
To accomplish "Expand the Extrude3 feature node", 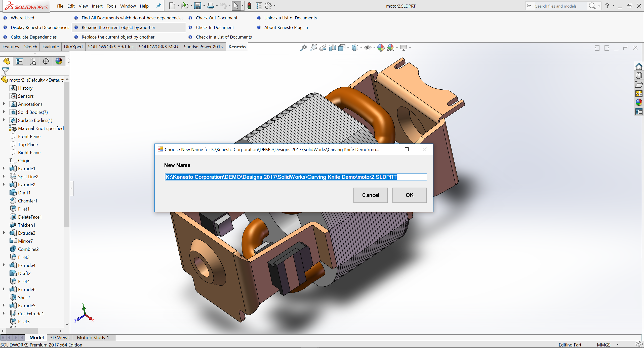I will (4, 233).
